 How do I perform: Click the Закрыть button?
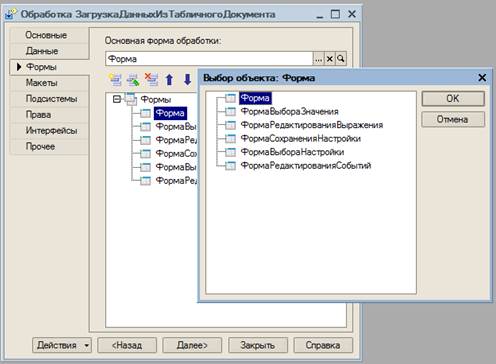tap(258, 345)
